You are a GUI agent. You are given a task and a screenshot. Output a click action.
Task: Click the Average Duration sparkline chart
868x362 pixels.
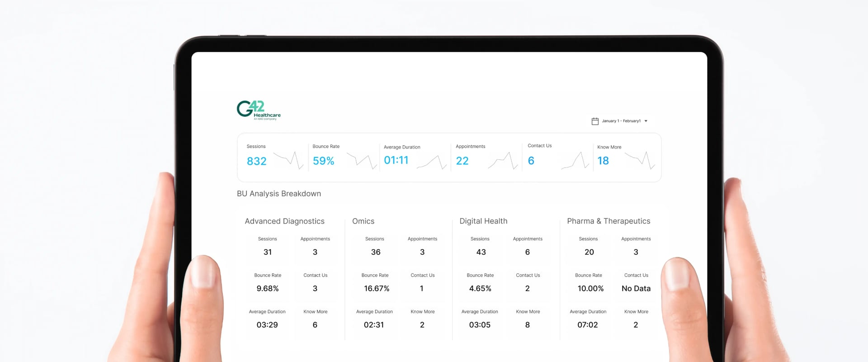tap(431, 162)
